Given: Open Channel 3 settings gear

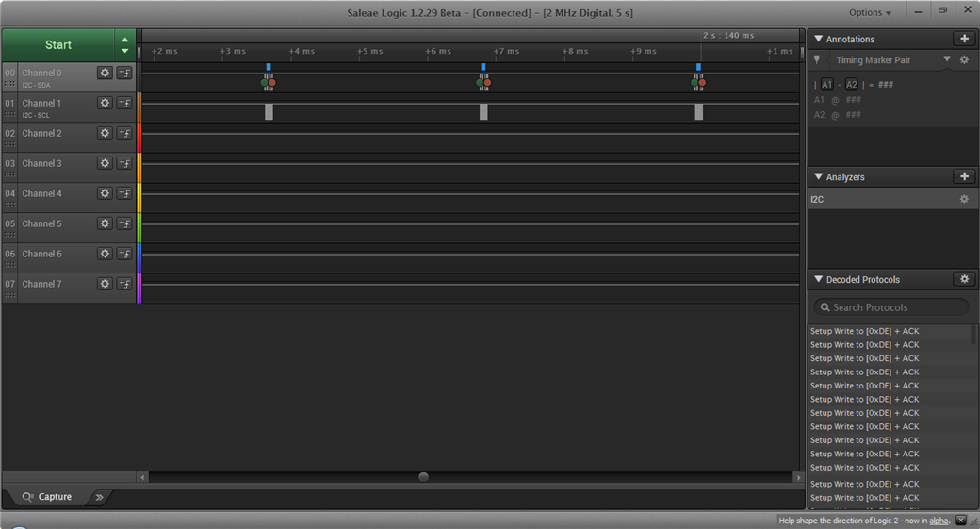Looking at the screenshot, I should pos(105,163).
